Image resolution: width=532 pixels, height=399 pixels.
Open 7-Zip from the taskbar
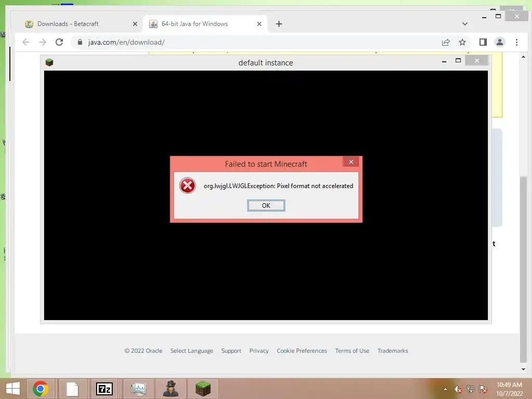(104, 389)
